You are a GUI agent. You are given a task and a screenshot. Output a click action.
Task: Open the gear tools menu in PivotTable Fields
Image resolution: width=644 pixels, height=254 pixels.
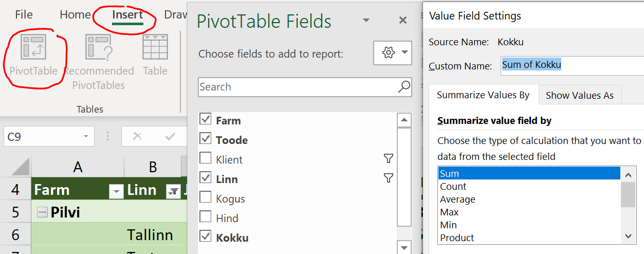[x=392, y=53]
